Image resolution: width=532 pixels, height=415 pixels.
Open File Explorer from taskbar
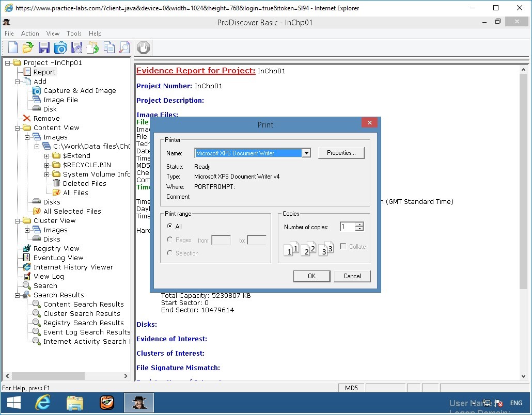click(x=75, y=403)
